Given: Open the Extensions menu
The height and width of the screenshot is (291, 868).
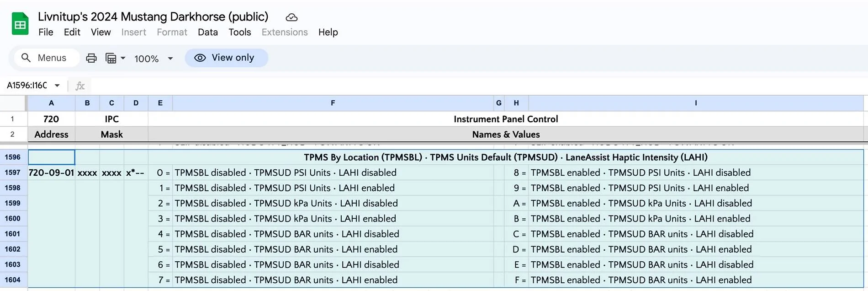Looking at the screenshot, I should (x=285, y=32).
